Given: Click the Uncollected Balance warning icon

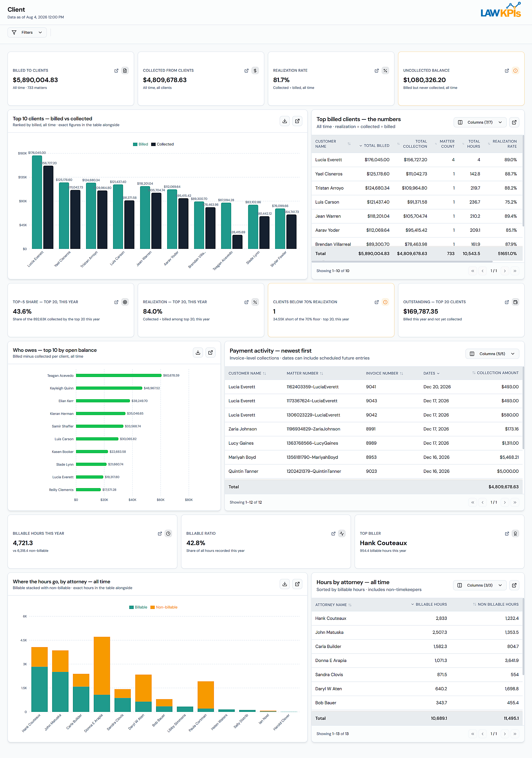Looking at the screenshot, I should [x=515, y=71].
